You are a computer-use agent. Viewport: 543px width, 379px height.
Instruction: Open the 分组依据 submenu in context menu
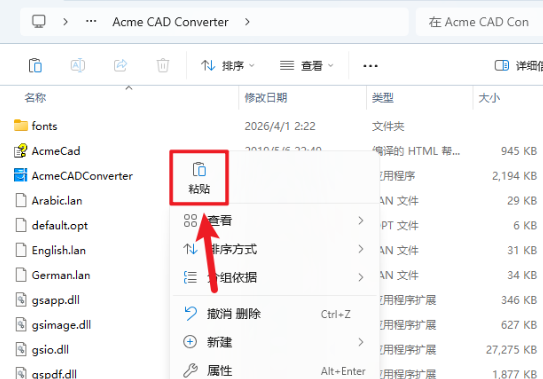[x=274, y=277]
